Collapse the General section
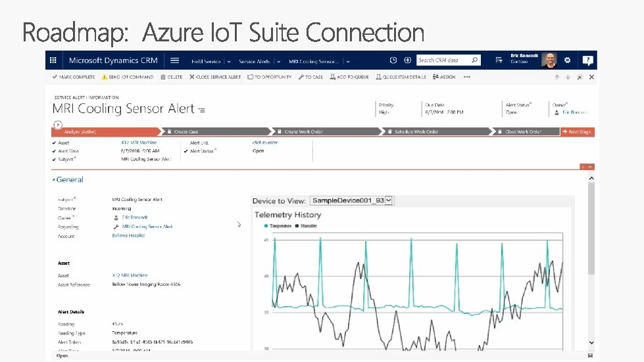644x362 pixels. pyautogui.click(x=53, y=179)
